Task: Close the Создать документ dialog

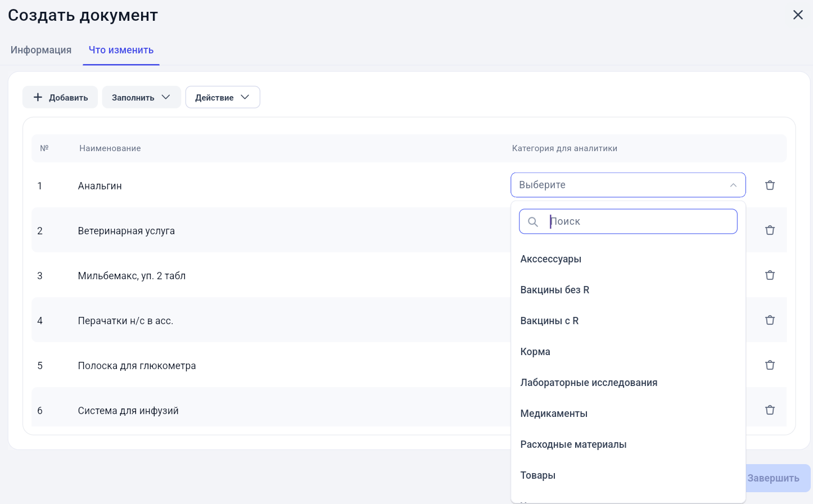Action: 798,15
